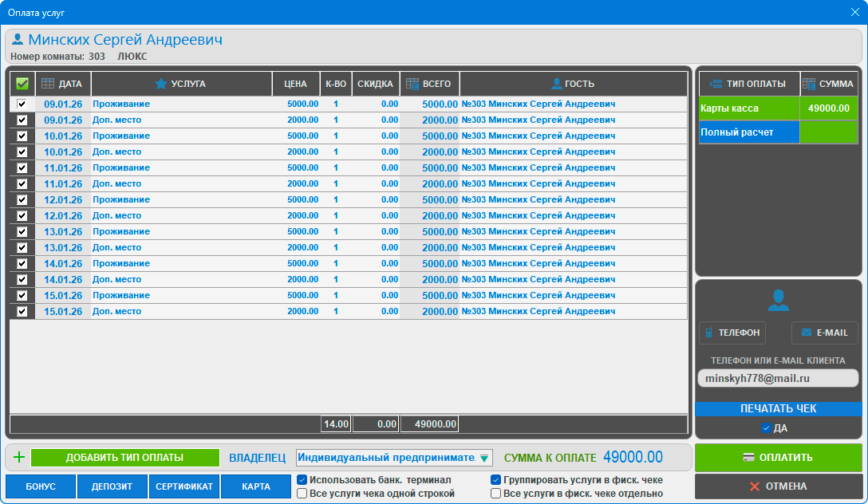
Task: Close the Оплата услуг window
Action: 854,12
